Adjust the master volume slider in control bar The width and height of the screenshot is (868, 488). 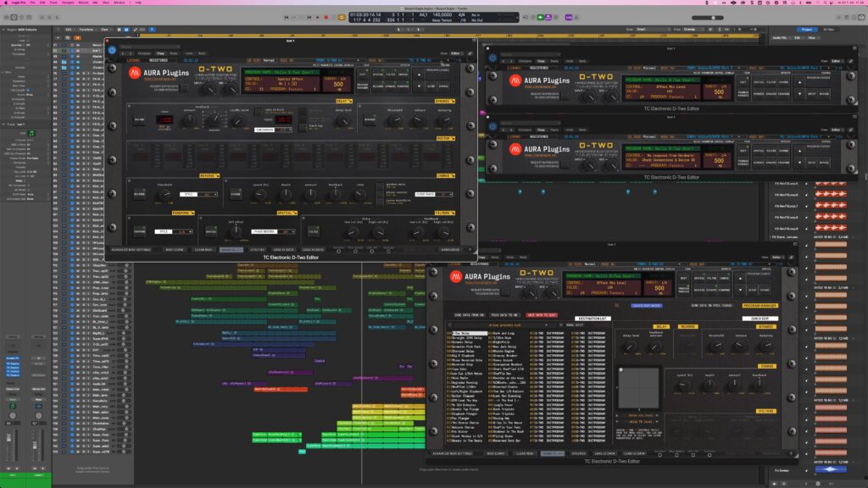tap(708, 18)
